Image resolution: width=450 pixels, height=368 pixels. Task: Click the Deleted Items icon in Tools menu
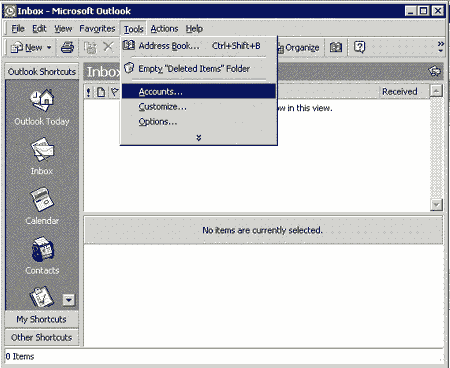pyautogui.click(x=129, y=68)
